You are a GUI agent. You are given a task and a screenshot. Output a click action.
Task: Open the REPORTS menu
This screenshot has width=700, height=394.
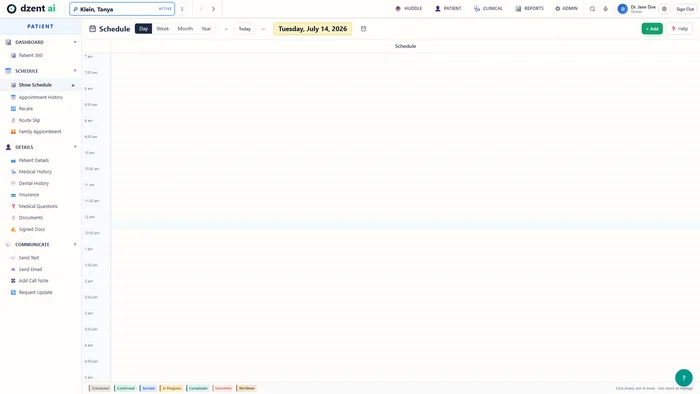(x=529, y=8)
